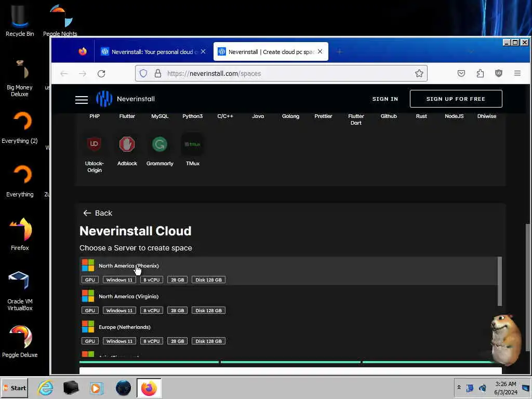Click the Neverinstall brand name
532x399 pixels.
coord(136,99)
